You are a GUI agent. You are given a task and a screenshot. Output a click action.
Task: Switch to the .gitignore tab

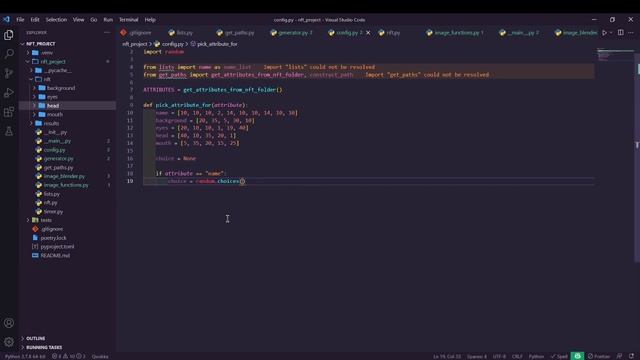pos(137,33)
